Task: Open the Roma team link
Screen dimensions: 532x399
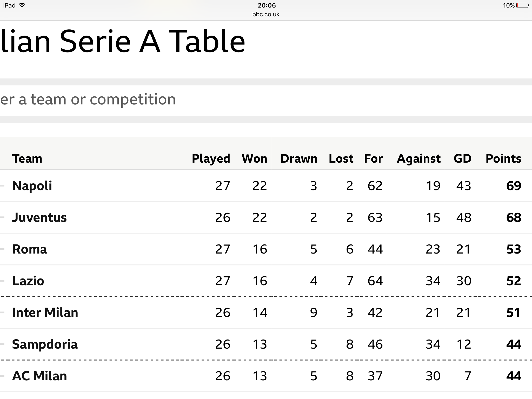Action: point(30,249)
